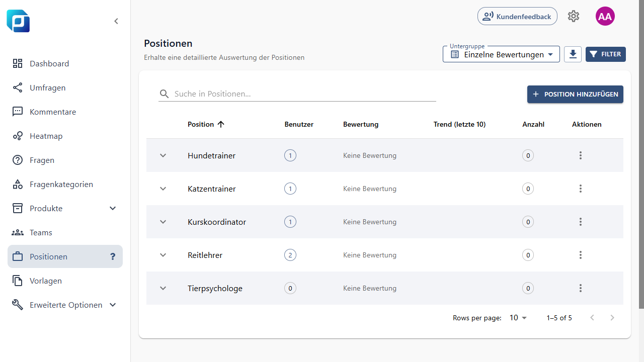This screenshot has width=644, height=362.
Task: Open the Teams page
Action: (65, 232)
